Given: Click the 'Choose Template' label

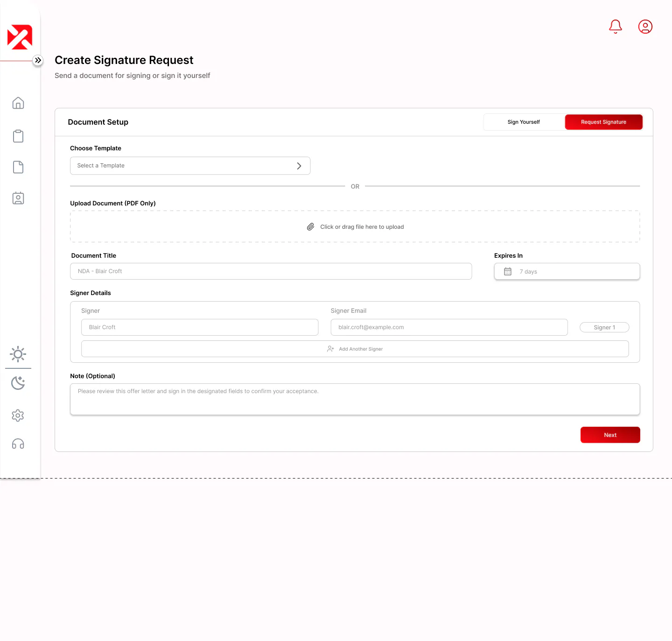Looking at the screenshot, I should (96, 148).
